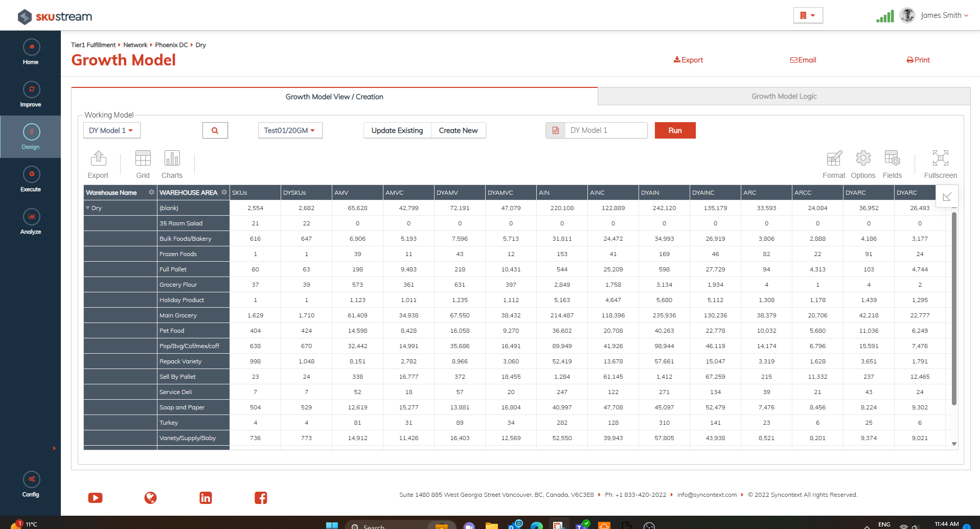Click the SKUs column header
This screenshot has height=529, width=980.
point(255,193)
